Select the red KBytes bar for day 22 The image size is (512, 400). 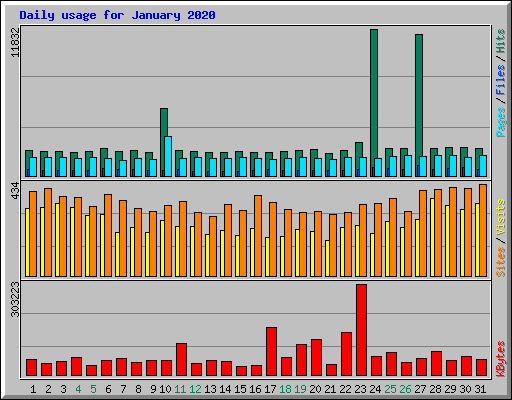point(346,354)
